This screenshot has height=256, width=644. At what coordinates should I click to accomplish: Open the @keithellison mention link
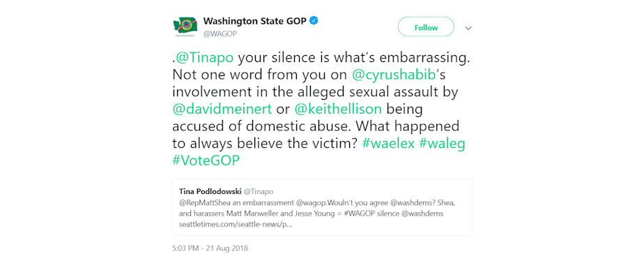point(338,110)
